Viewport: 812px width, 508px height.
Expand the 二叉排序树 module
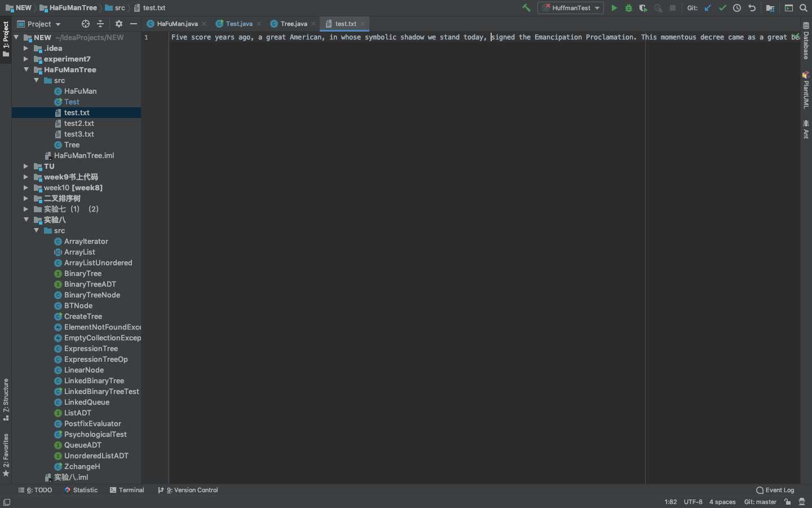(26, 199)
